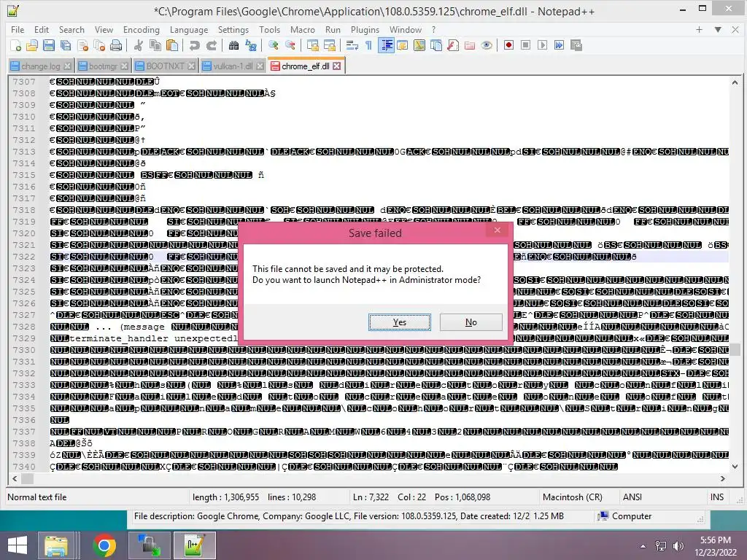Viewport: 747px width, 560px height.
Task: Toggle file monitoring eye icon
Action: [486, 45]
